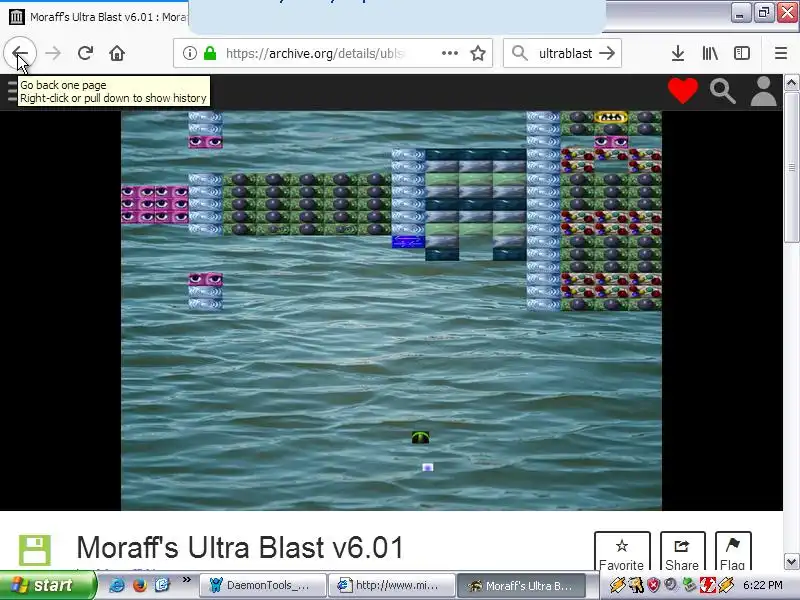Switch to the http://www.mi... taskbar window

pyautogui.click(x=391, y=585)
